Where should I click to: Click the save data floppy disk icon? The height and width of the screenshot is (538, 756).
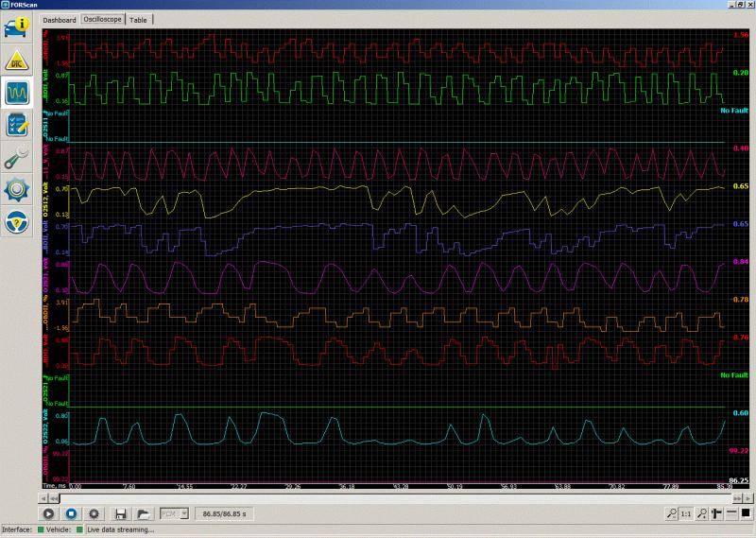pos(120,513)
